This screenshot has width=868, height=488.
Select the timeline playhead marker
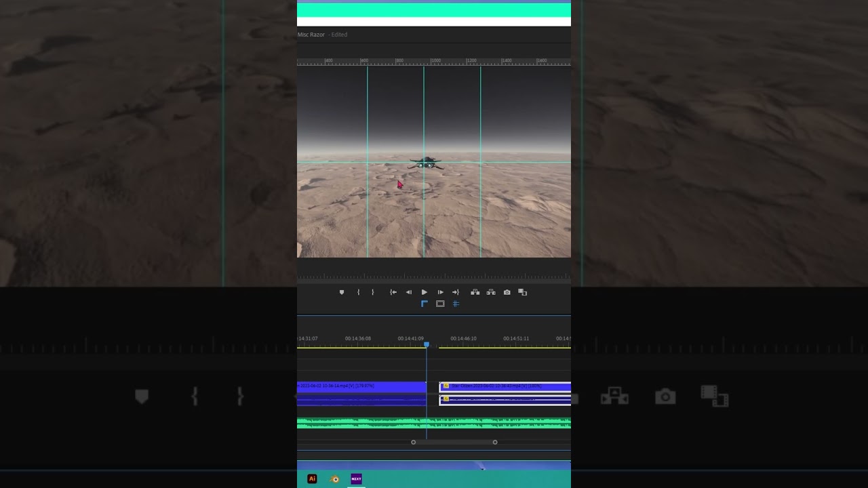coord(427,345)
